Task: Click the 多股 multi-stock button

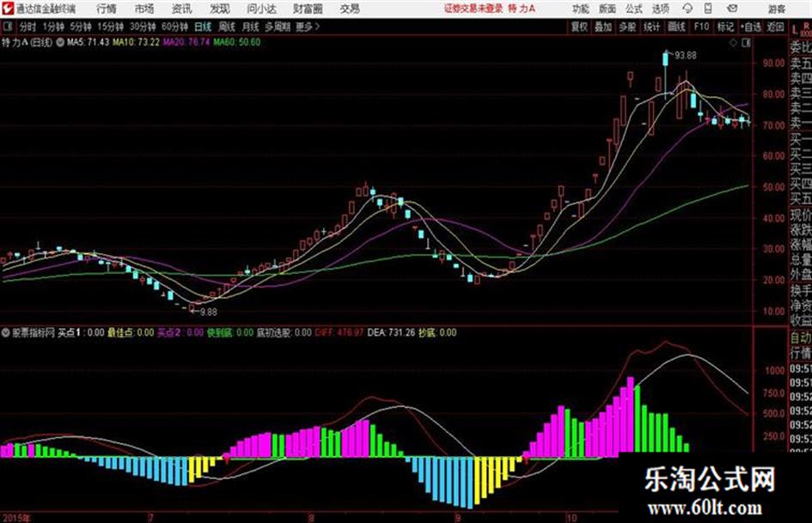Action: (x=627, y=27)
